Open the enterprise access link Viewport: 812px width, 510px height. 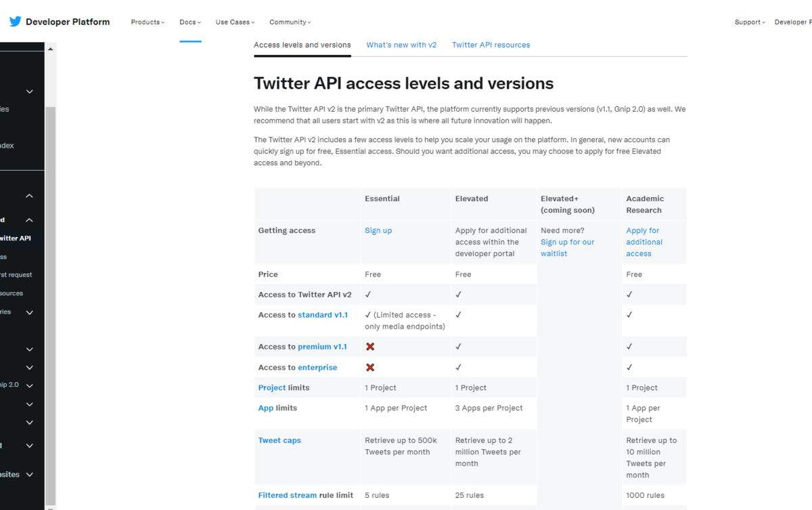pyautogui.click(x=317, y=368)
